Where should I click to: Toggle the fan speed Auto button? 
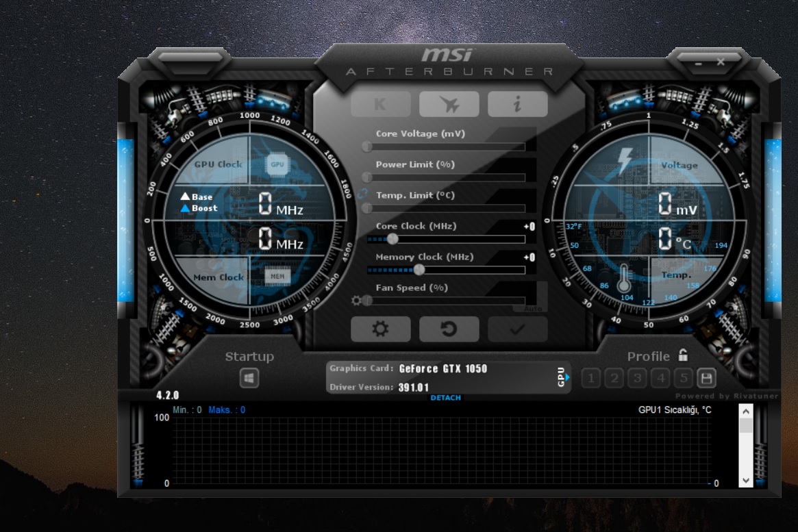[533, 308]
